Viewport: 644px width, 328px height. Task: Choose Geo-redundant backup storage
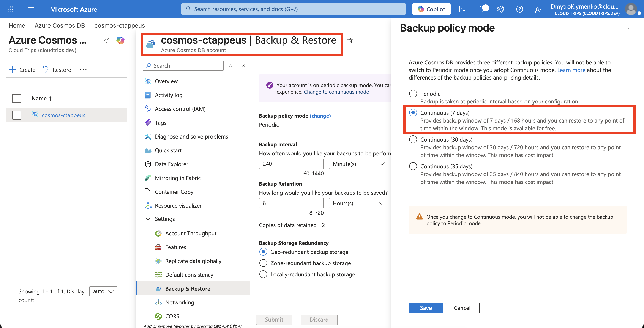263,252
